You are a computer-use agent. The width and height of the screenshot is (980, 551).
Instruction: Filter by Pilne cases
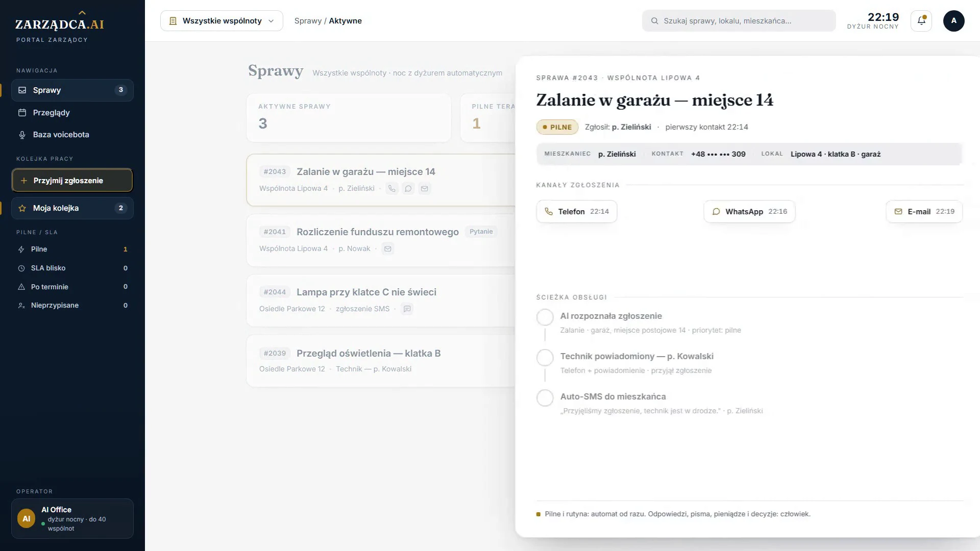click(x=72, y=249)
